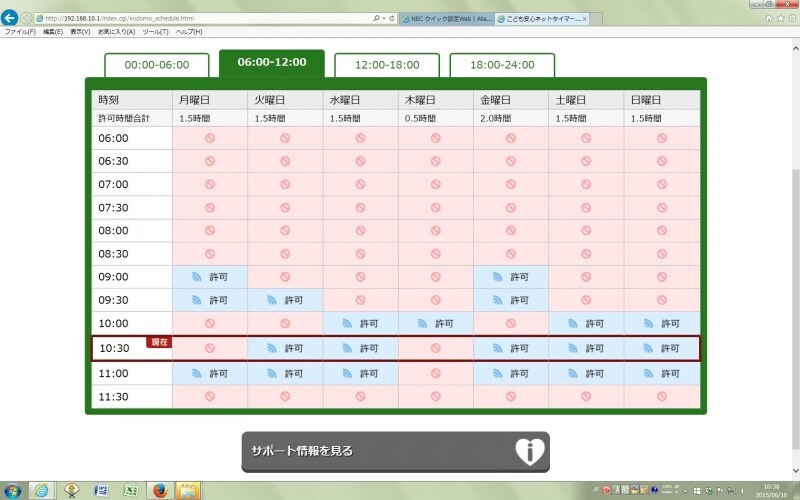Refresh the page with the reload icon
Viewport: 800px width, 500px height.
coord(392,18)
